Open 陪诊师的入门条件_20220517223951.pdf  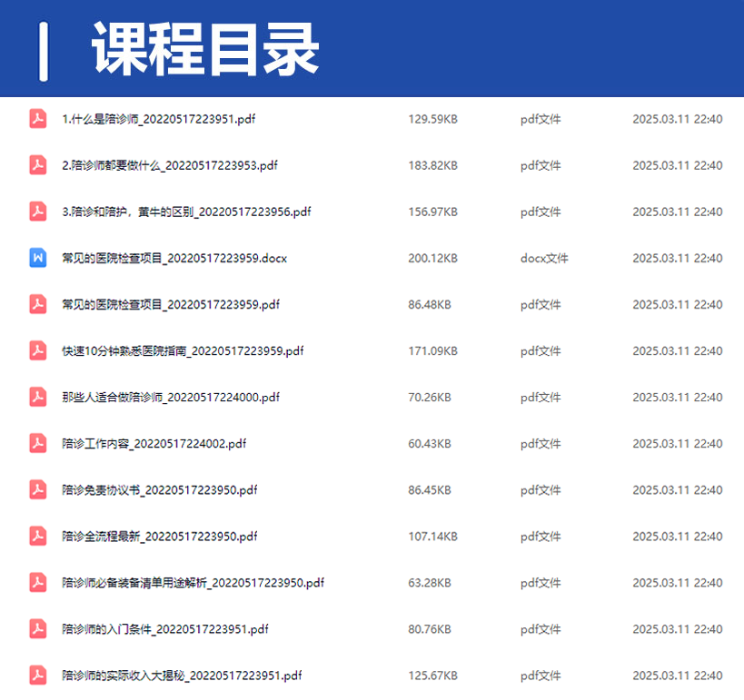pos(165,629)
